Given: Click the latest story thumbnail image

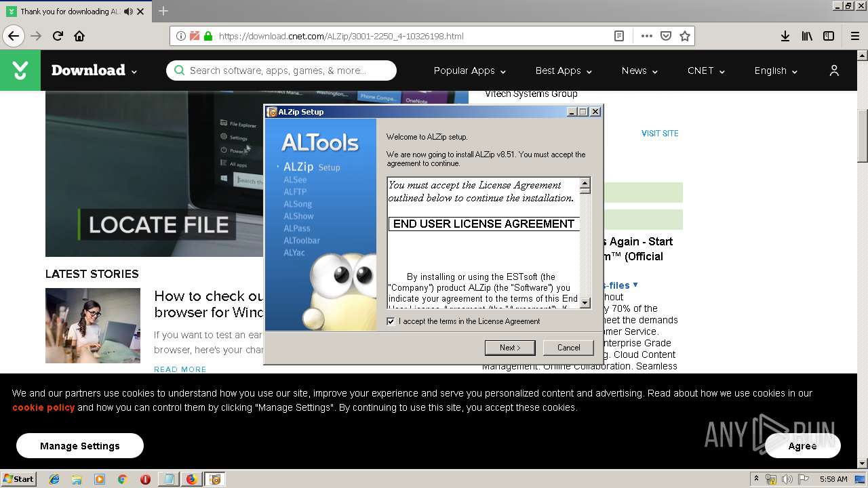Looking at the screenshot, I should (x=93, y=325).
